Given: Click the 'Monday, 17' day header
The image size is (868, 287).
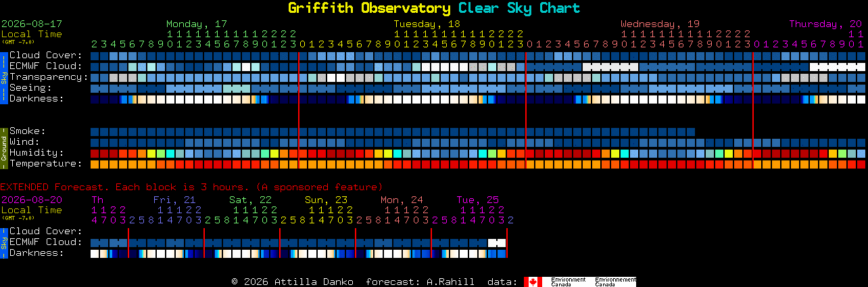Looking at the screenshot, I should (197, 23).
